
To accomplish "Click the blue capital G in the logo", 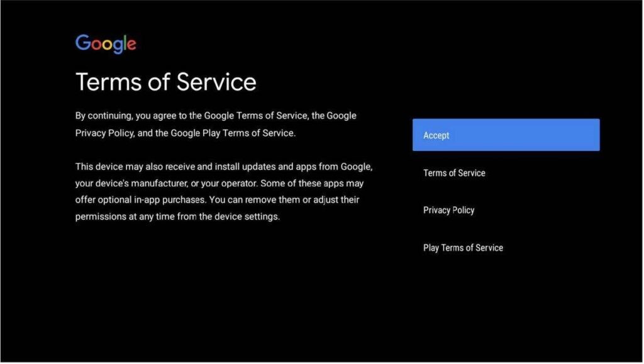I will click(x=82, y=43).
